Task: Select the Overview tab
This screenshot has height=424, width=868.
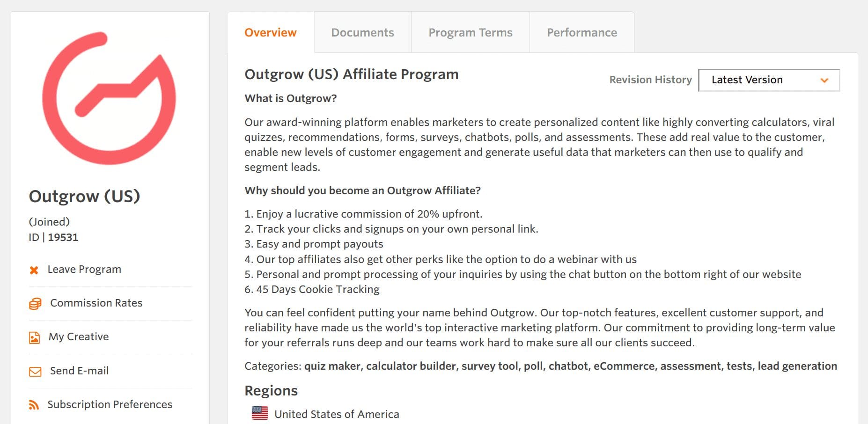Action: (x=271, y=32)
